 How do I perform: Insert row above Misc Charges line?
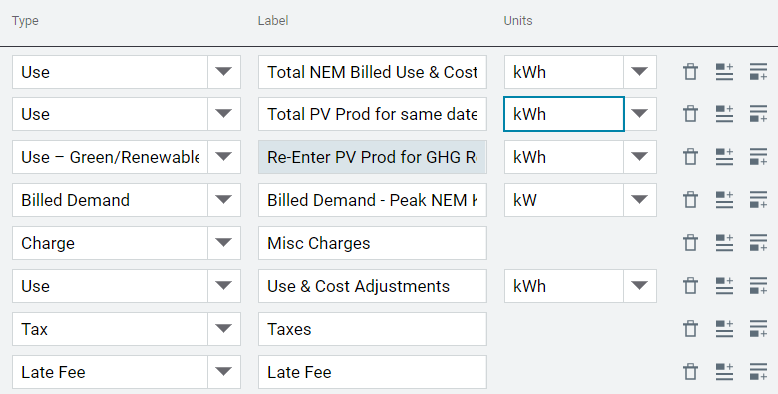click(x=724, y=243)
